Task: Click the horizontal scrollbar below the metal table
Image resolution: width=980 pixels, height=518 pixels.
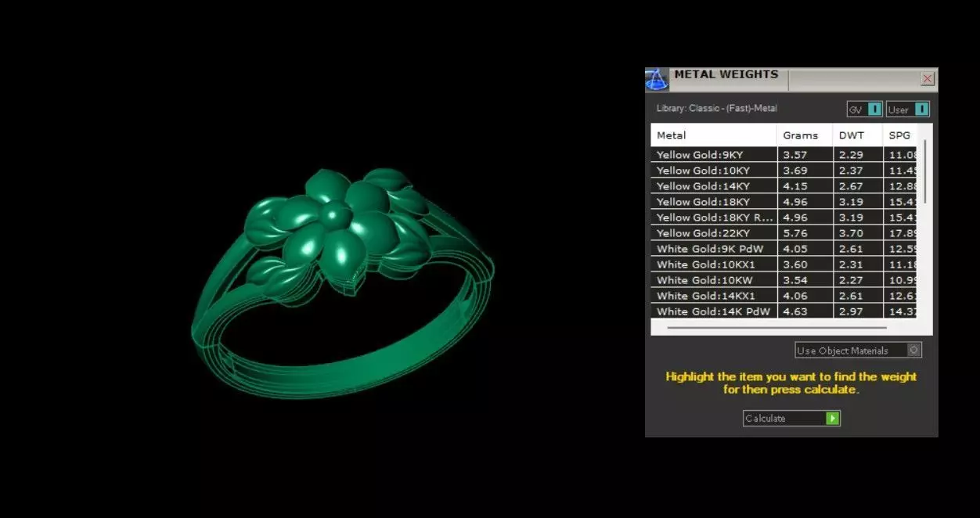Action: pos(776,328)
